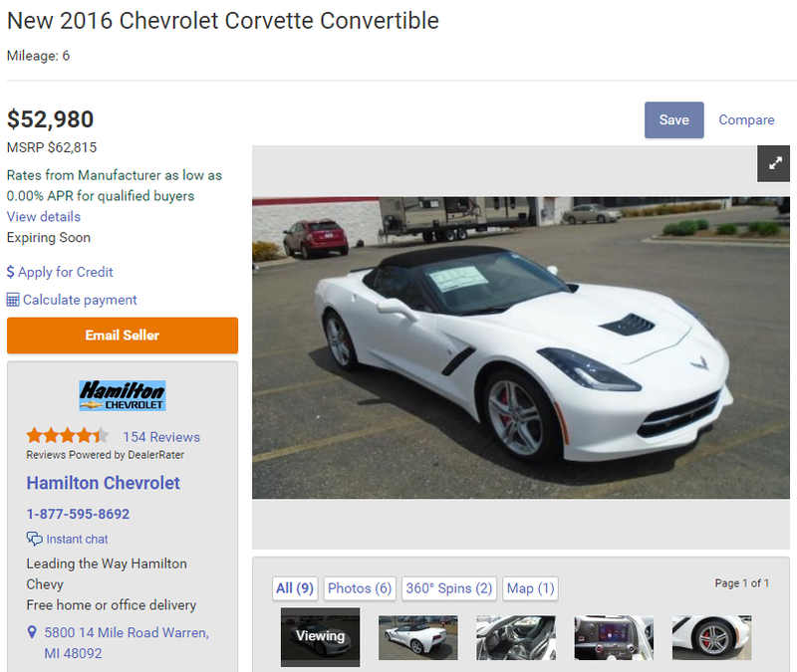Click the orange star rating
Image resolution: width=797 pixels, height=672 pixels.
(68, 436)
